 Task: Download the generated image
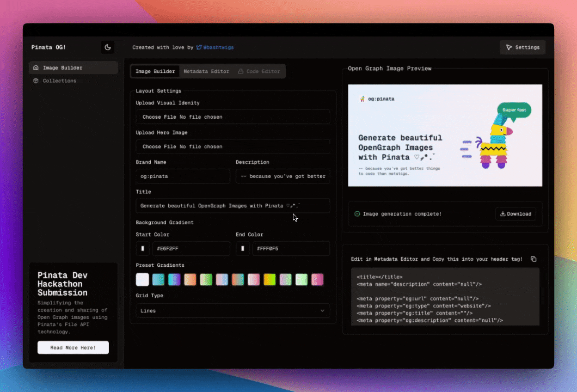(x=515, y=214)
